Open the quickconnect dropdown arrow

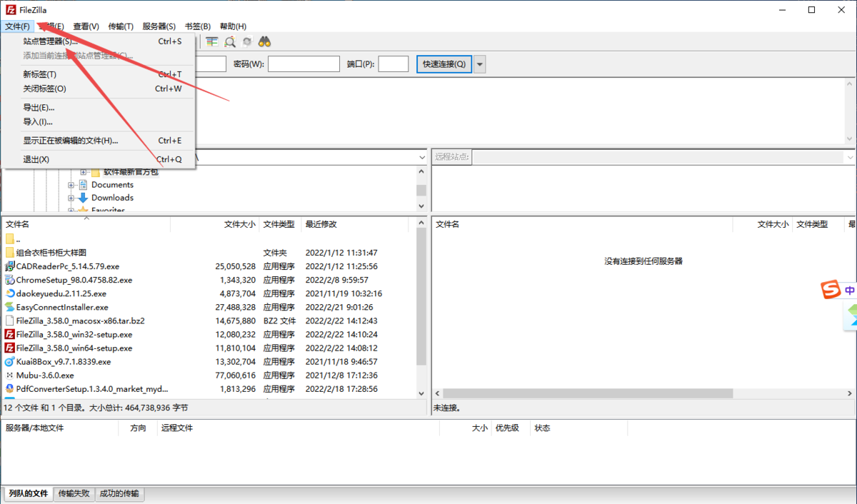479,64
